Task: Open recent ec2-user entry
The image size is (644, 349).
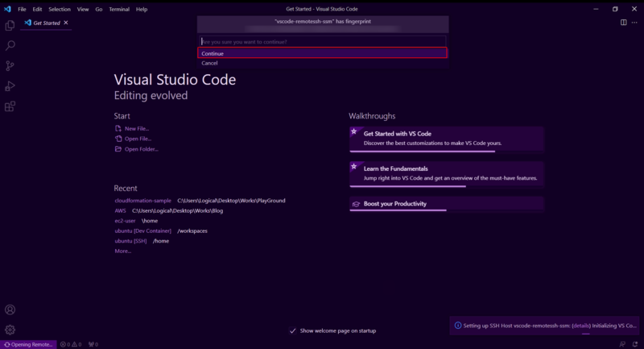Action: [125, 221]
